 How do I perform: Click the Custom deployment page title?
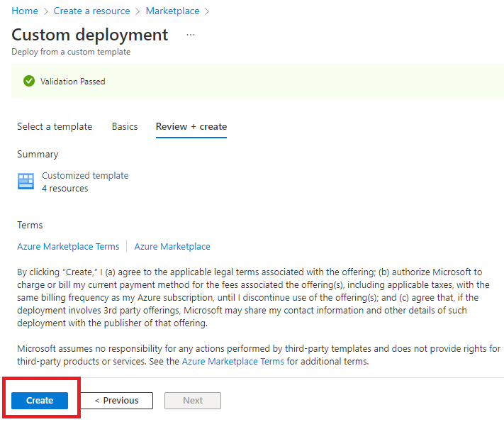(90, 35)
